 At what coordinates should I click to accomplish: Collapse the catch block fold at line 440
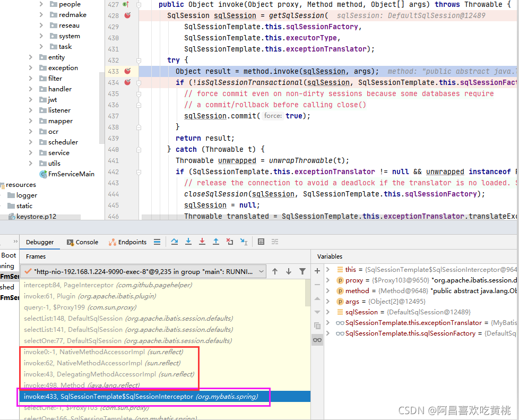pyautogui.click(x=139, y=149)
